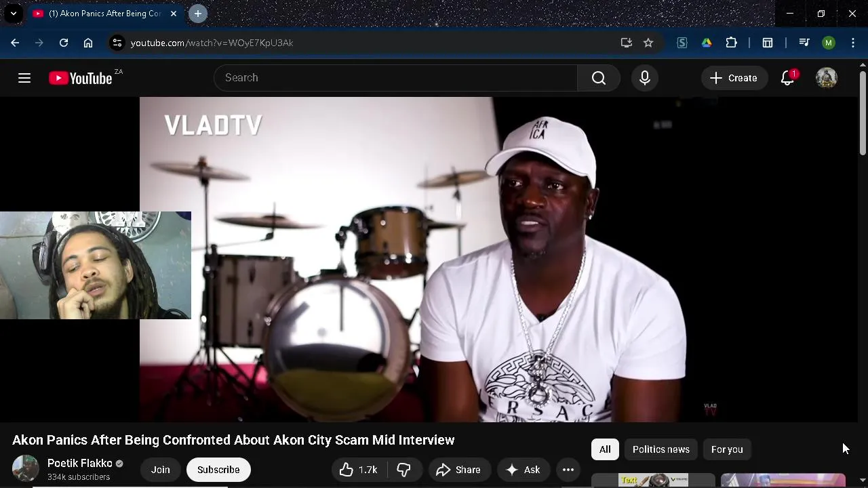868x488 pixels.
Task: Open the side panel icon
Action: 768,43
